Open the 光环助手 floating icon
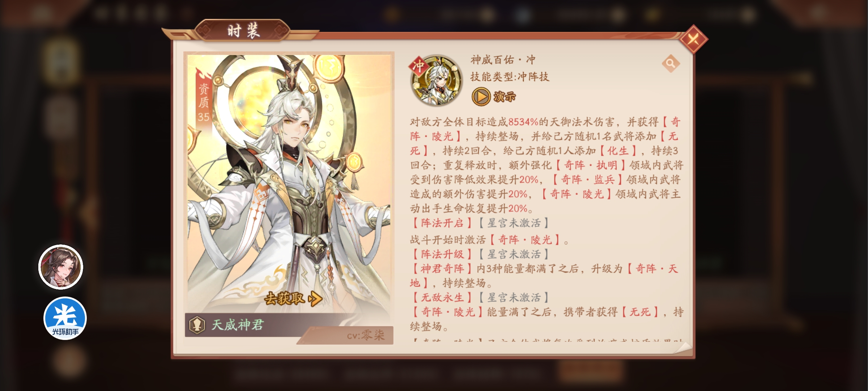 click(x=65, y=319)
